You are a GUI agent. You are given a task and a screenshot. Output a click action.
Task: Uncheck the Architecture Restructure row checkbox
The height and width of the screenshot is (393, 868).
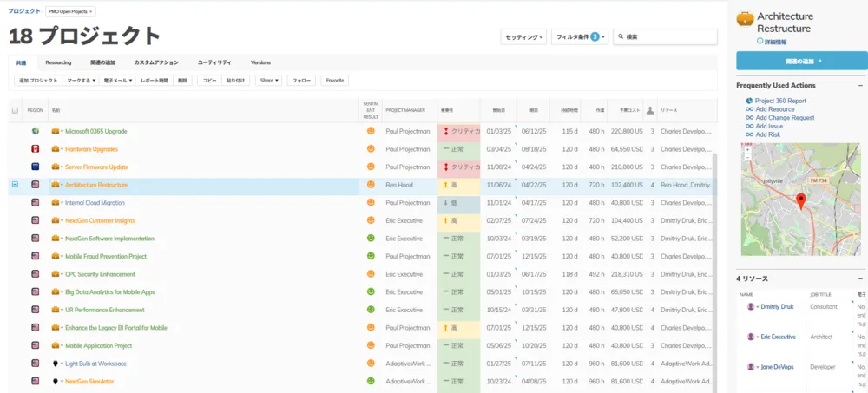point(15,185)
